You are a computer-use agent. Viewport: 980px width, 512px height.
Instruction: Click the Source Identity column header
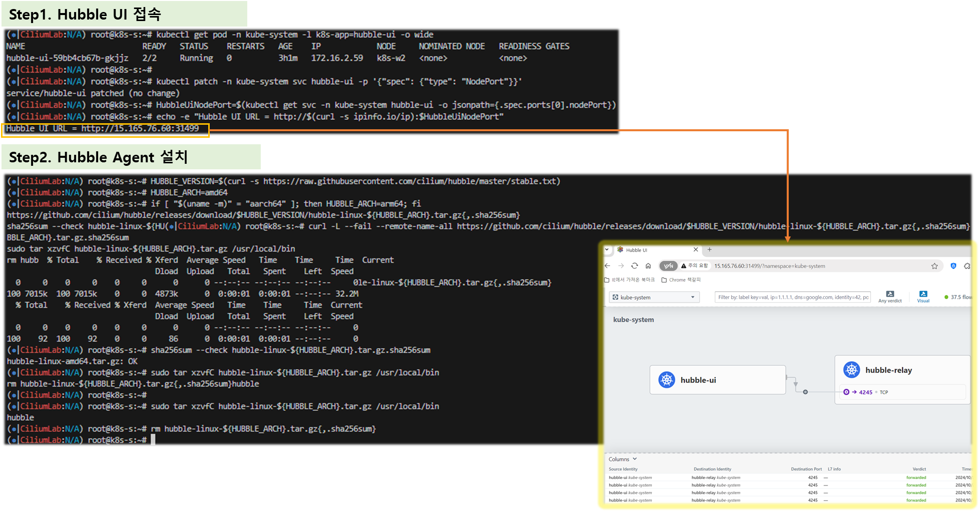click(623, 469)
